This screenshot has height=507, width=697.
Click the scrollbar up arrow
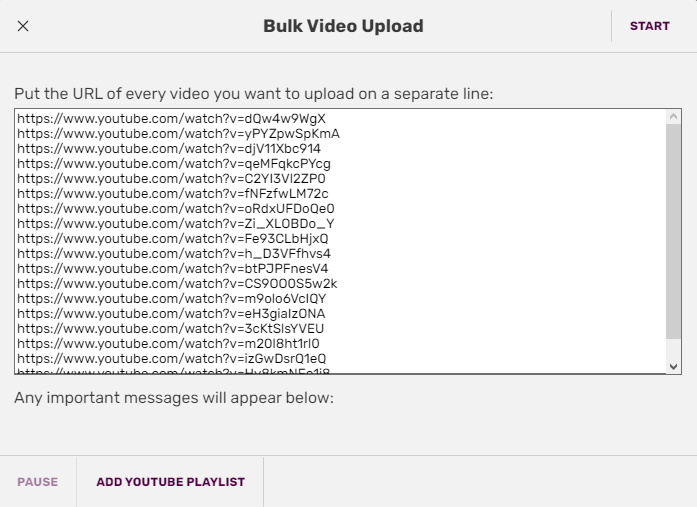point(673,117)
